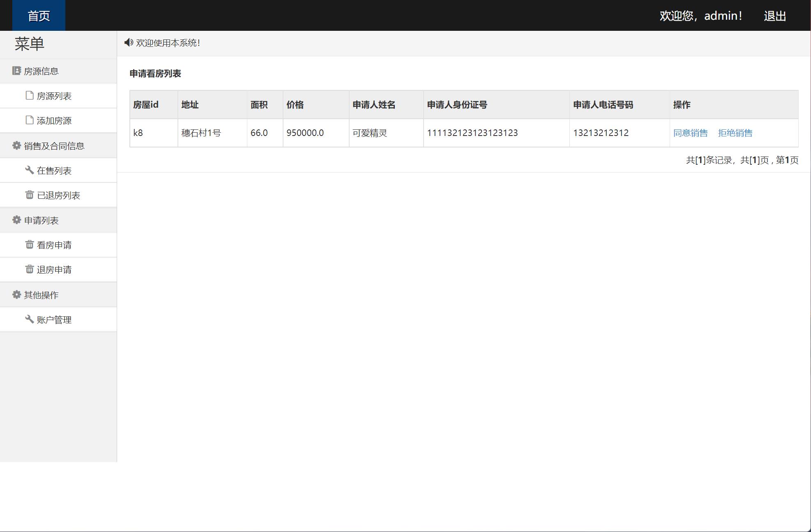Click the trash icon beside 退房申请
Screen dimensions: 811x532
29,269
